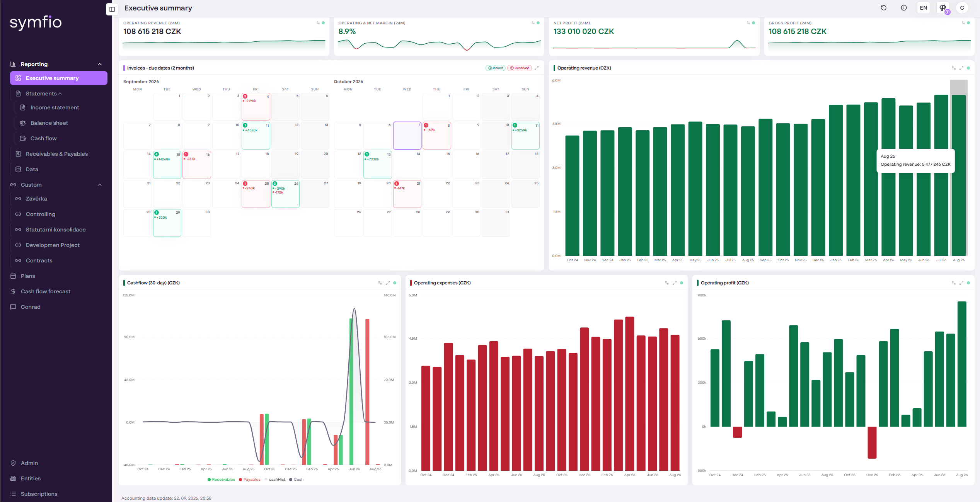Image resolution: width=980 pixels, height=502 pixels.
Task: Open settings on the Operating Revenue (24M) card
Action: [x=318, y=23]
